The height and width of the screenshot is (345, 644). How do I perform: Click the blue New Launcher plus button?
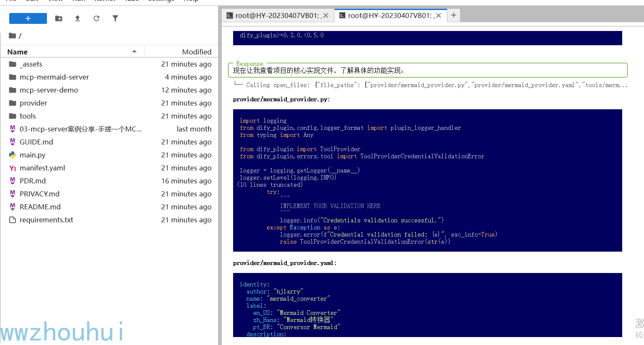point(28,18)
